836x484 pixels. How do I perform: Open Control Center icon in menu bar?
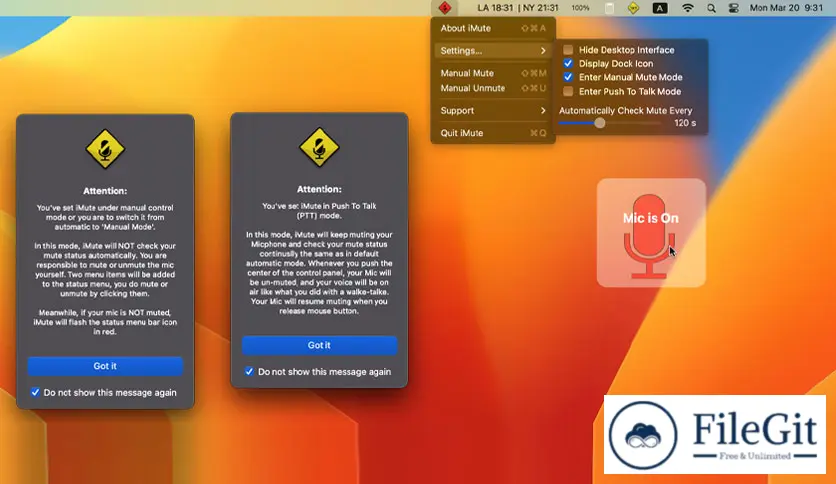(734, 8)
